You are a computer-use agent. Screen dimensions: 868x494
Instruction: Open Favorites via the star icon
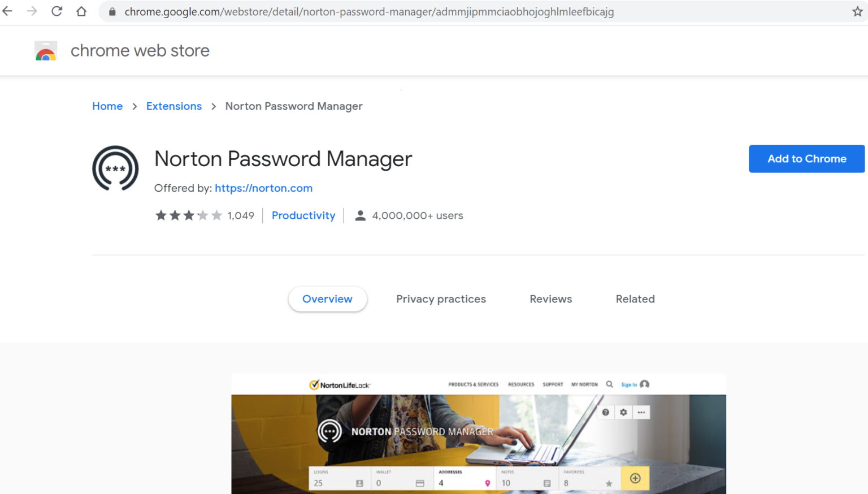point(609,483)
